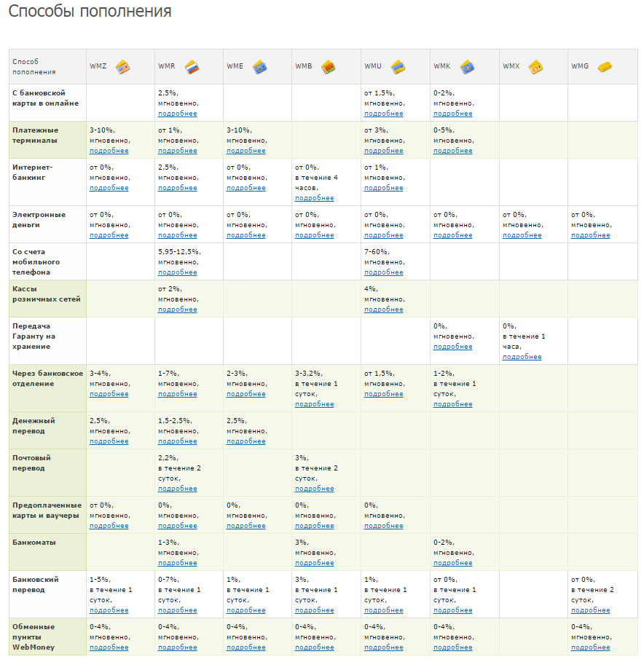The height and width of the screenshot is (662, 644).
Task: Select row label 'Денежный перевод'
Action: click(x=34, y=425)
